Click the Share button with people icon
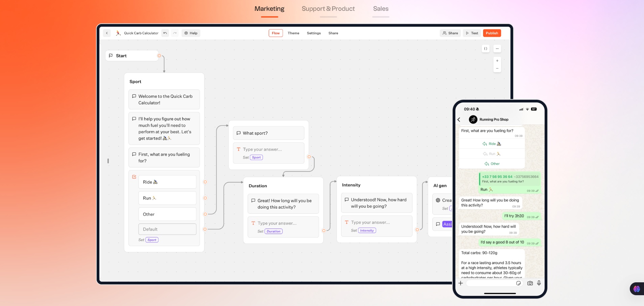Image resolution: width=644 pixels, height=306 pixels. (x=450, y=33)
